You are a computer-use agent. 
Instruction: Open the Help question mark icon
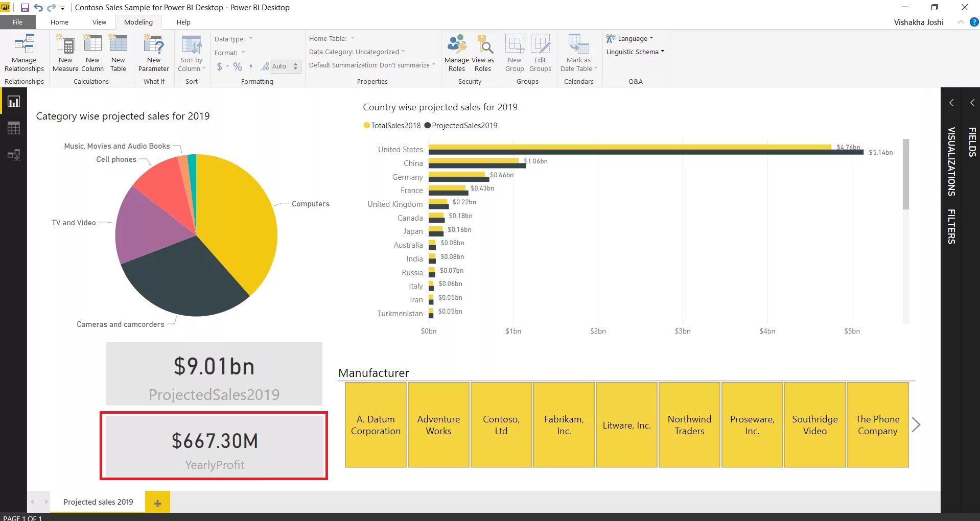974,22
